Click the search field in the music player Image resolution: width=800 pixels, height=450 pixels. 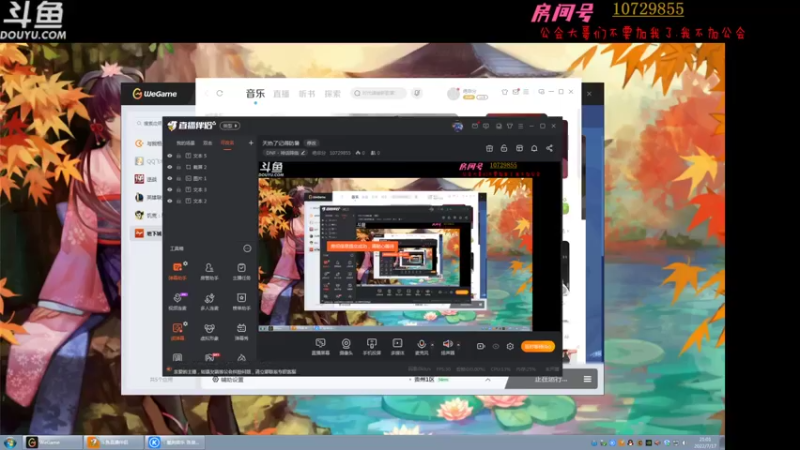pos(378,93)
